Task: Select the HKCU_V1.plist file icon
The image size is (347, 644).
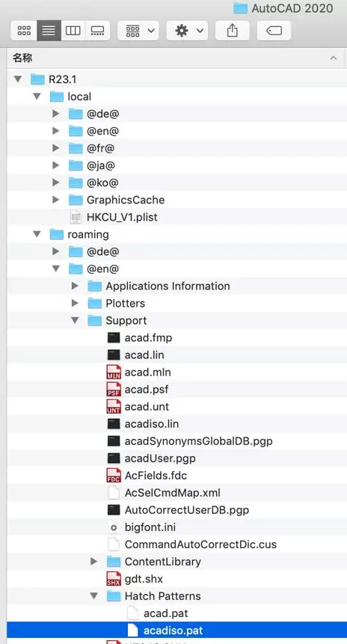Action: pyautogui.click(x=76, y=217)
